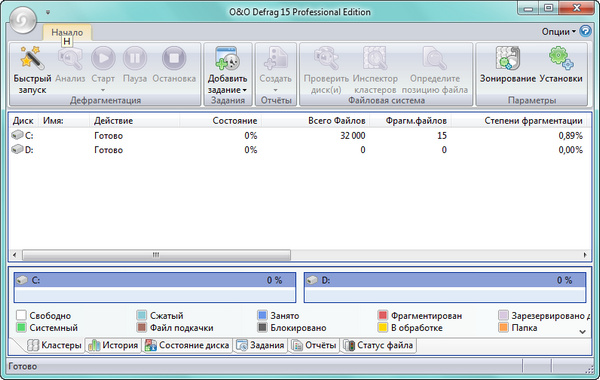Switch to История tab
The width and height of the screenshot is (600, 380).
point(113,345)
